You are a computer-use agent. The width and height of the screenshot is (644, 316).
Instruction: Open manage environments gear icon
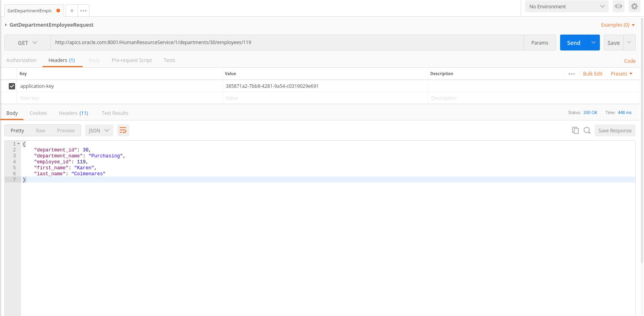(x=634, y=6)
